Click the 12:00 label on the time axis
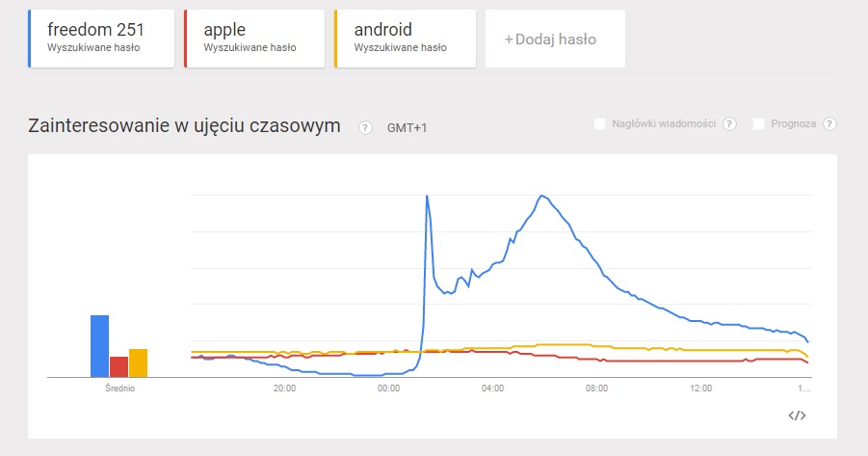 pyautogui.click(x=701, y=389)
